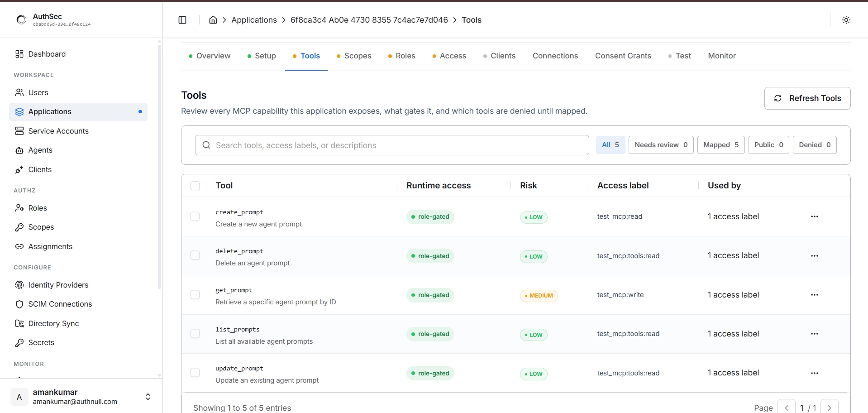Screen dimensions: 868x413
Task: Click the test_mcp:write access label
Action: click(x=620, y=295)
